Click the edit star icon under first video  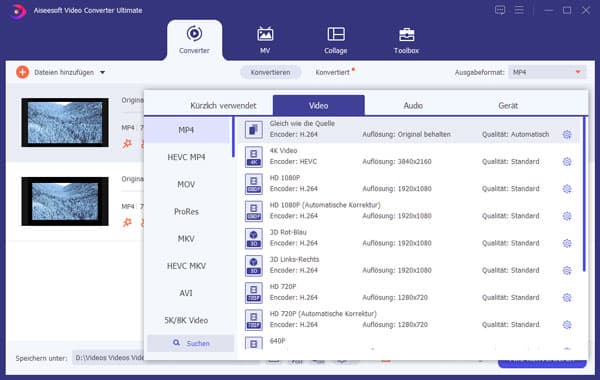[x=127, y=144]
